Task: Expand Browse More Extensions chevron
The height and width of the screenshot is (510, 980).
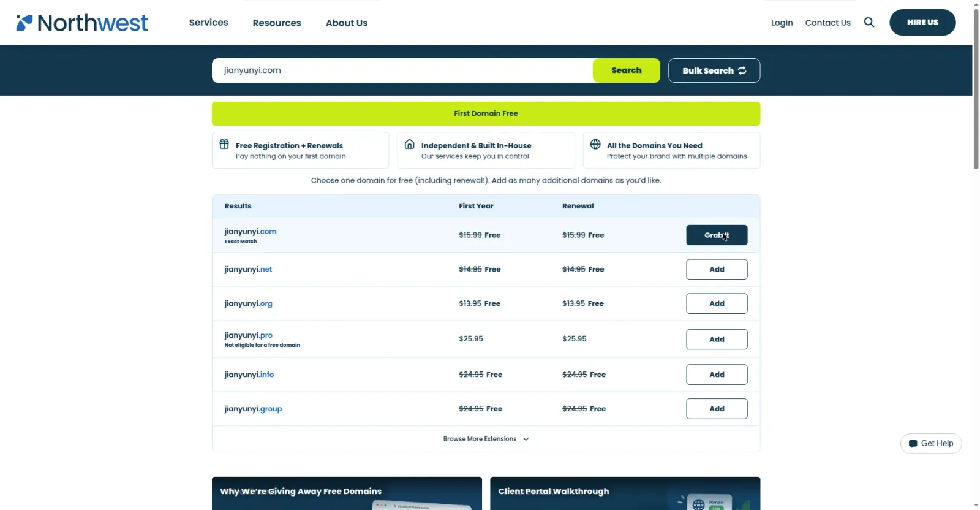Action: pos(526,439)
